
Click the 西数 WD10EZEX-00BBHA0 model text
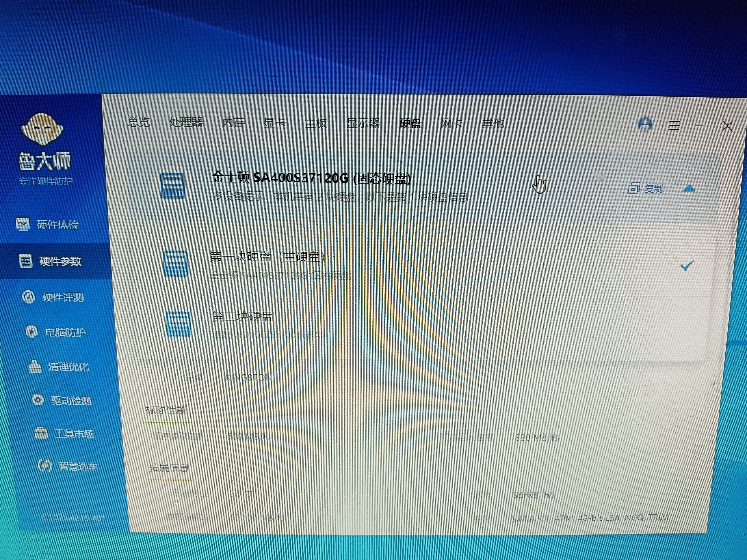(269, 335)
